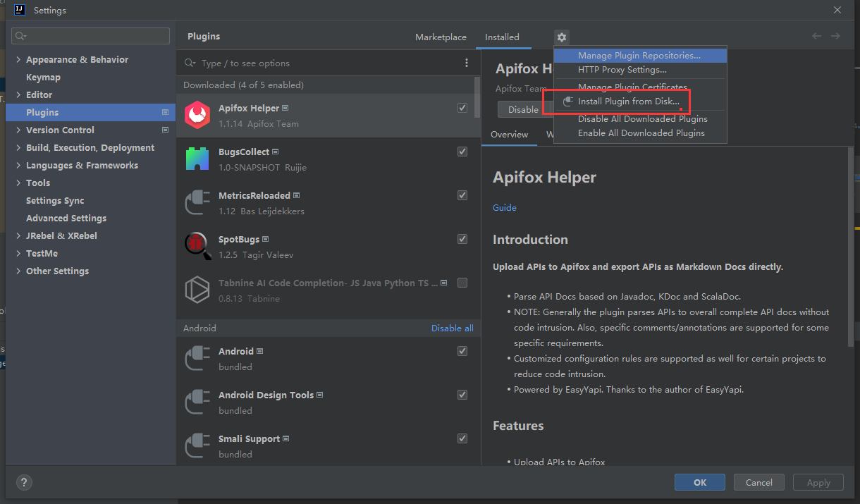The height and width of the screenshot is (504, 860).
Task: Open the plugin search options kebab menu
Action: point(467,63)
